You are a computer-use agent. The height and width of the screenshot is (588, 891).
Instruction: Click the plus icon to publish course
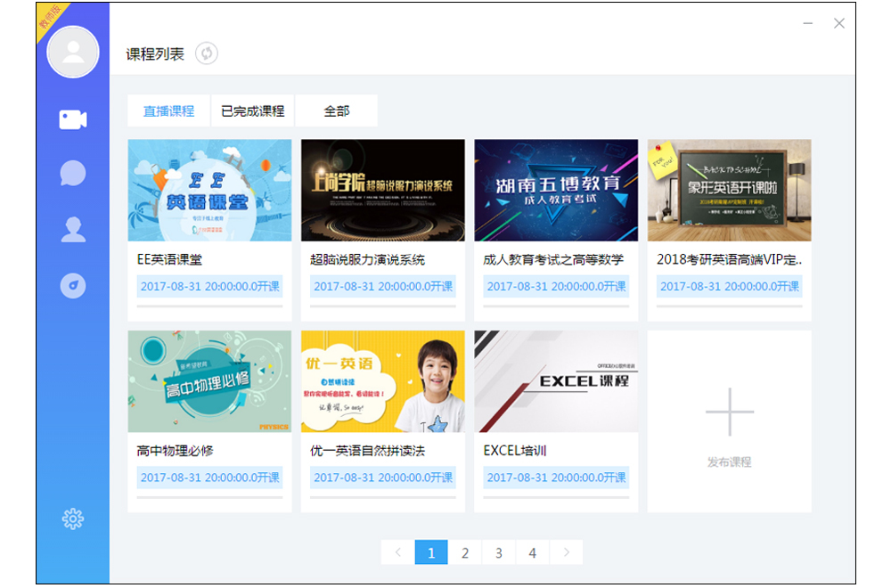pos(729,412)
